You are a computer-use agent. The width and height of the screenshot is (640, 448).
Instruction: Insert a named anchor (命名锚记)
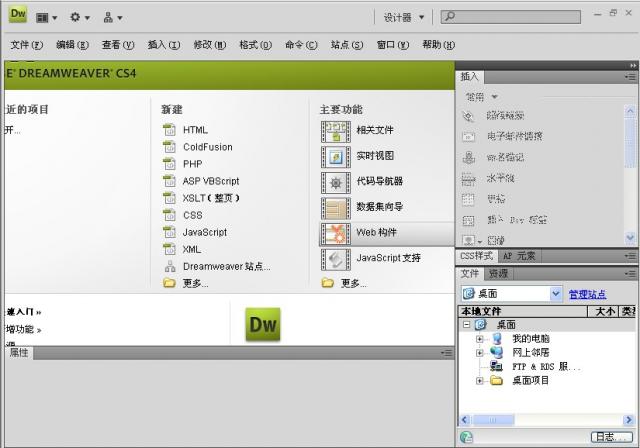[x=493, y=157]
